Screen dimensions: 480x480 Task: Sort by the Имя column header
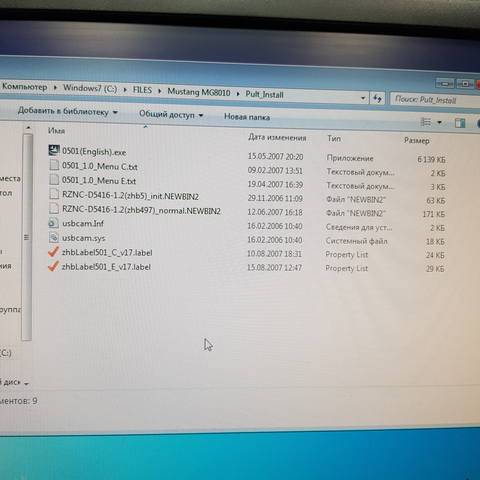[56, 131]
